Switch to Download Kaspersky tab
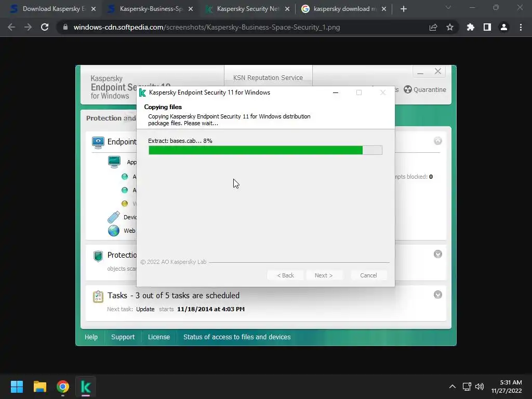This screenshot has width=532, height=399. pos(52,9)
